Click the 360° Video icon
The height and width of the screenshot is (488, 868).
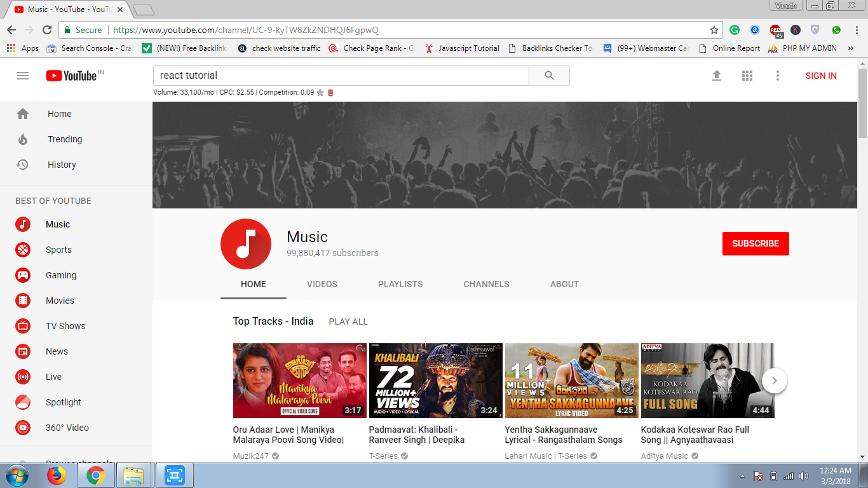point(23,428)
